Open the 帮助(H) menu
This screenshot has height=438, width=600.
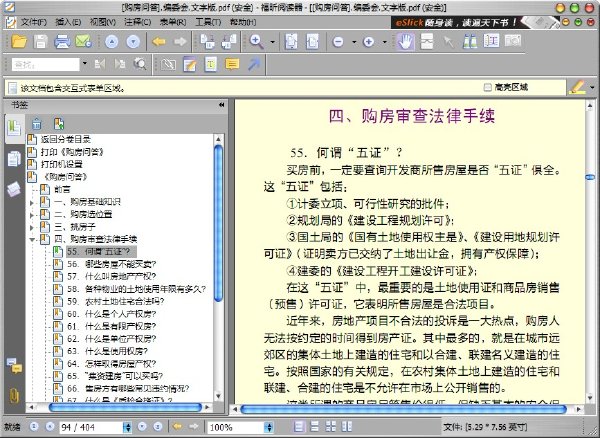(x=243, y=22)
